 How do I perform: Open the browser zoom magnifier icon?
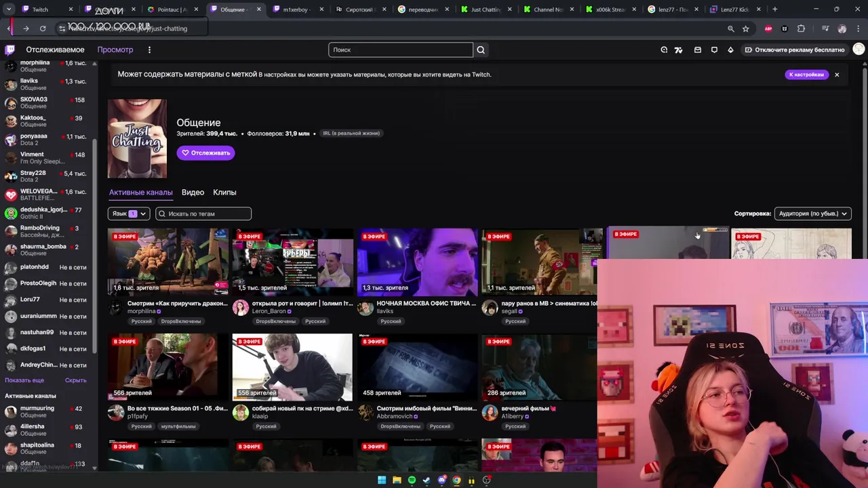tap(731, 28)
